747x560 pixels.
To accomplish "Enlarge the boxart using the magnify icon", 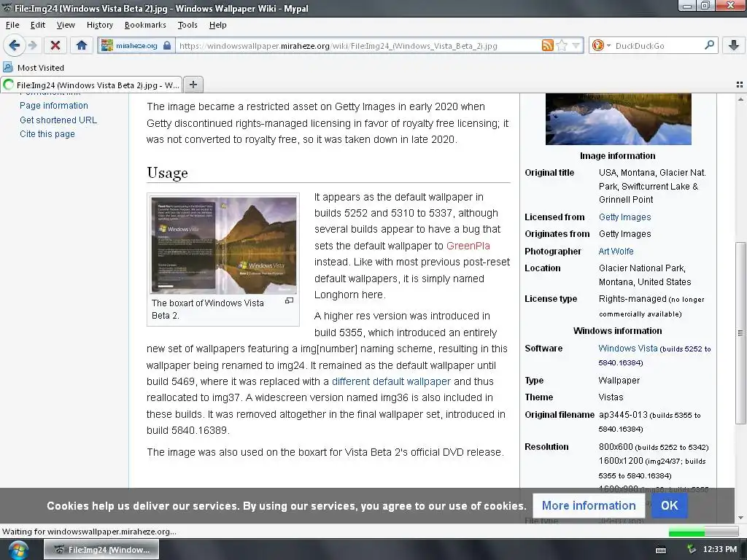I will click(x=289, y=301).
